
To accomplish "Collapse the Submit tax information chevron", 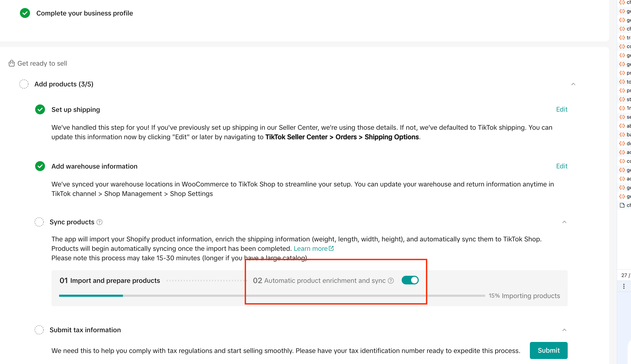I will [564, 330].
